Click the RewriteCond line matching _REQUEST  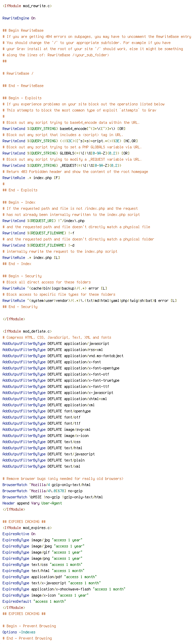[x=62, y=165]
